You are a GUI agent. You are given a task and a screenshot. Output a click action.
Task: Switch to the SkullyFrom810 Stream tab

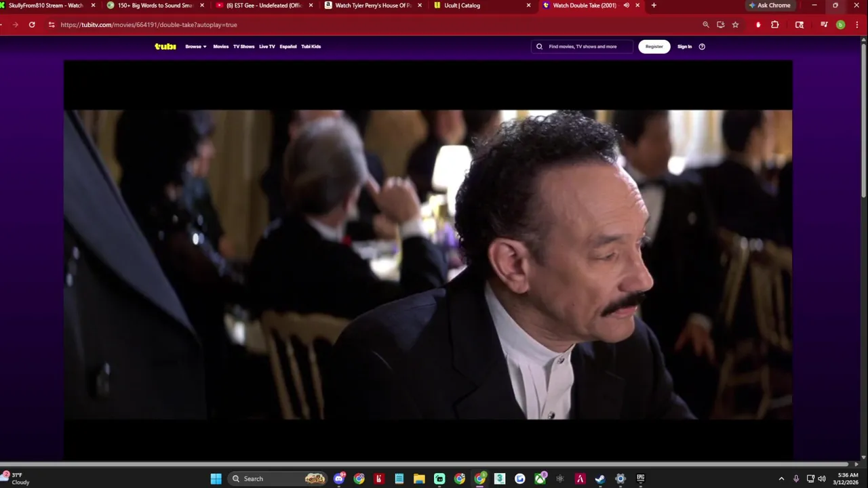pos(45,5)
